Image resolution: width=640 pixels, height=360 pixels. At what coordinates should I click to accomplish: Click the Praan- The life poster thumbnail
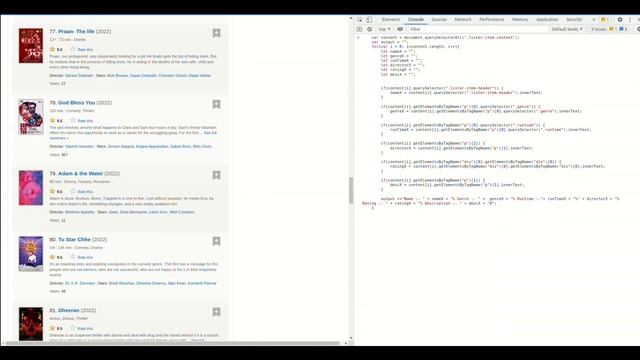click(x=31, y=46)
